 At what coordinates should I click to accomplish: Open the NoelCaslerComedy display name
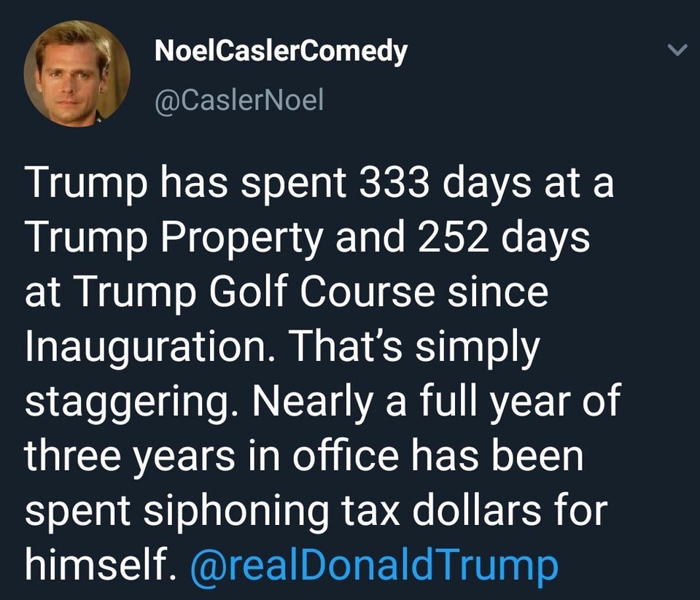[281, 51]
